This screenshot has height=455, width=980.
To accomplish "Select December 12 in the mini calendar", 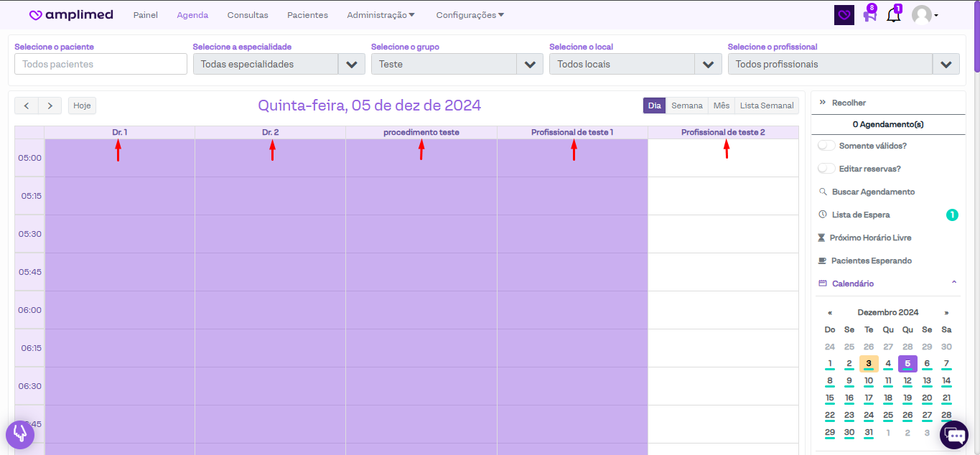I will coord(907,381).
